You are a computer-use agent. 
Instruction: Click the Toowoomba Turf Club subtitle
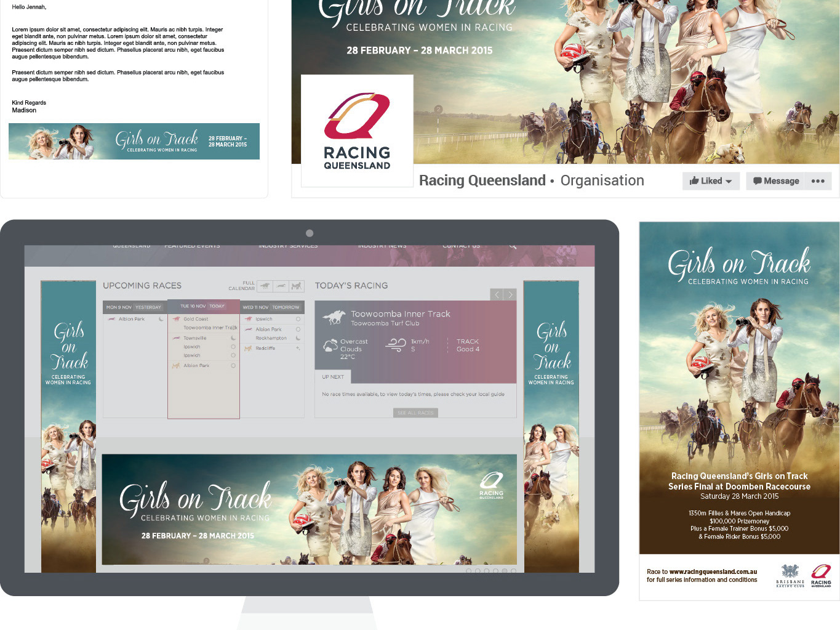pos(385,323)
